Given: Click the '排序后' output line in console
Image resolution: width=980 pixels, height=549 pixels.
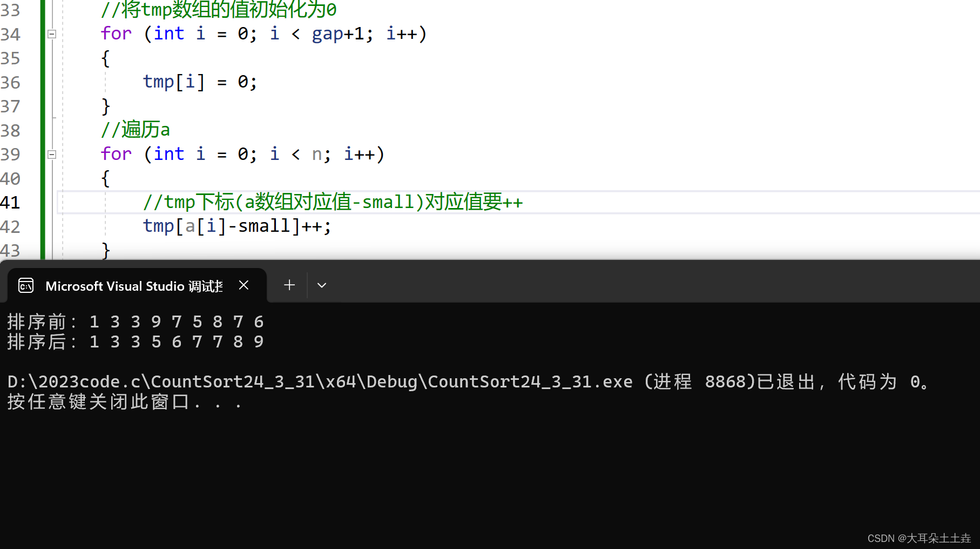Looking at the screenshot, I should (x=136, y=342).
